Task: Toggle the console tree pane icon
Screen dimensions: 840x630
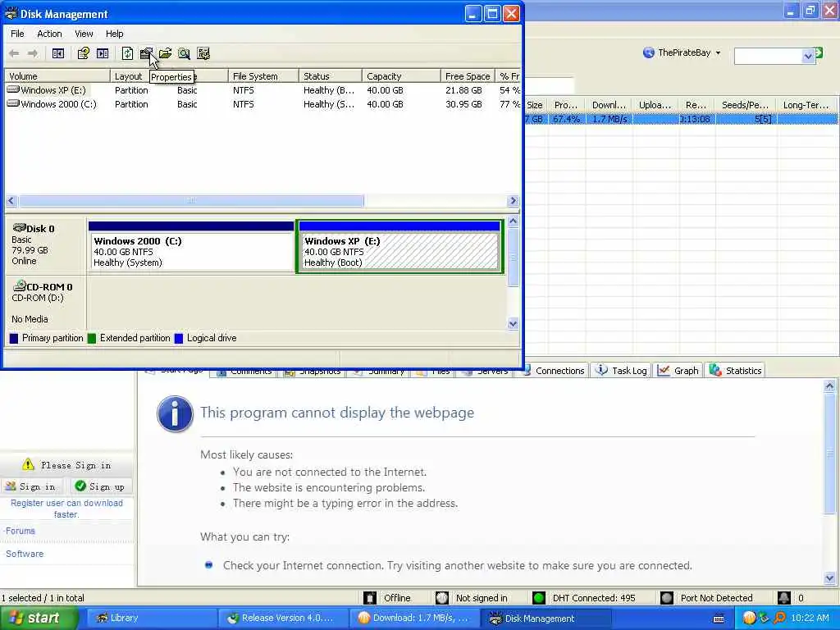Action: click(58, 53)
